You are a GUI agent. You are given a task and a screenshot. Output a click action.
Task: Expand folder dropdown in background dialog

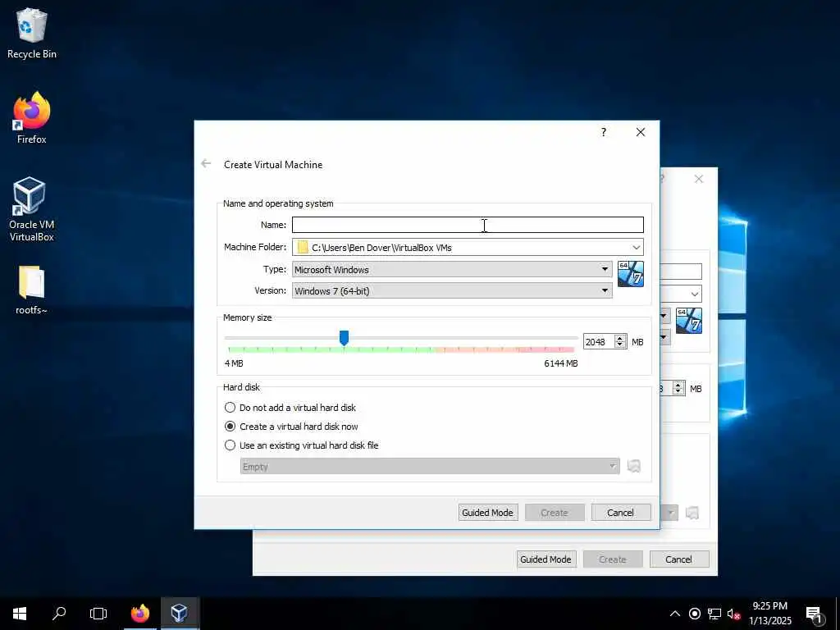[694, 294]
